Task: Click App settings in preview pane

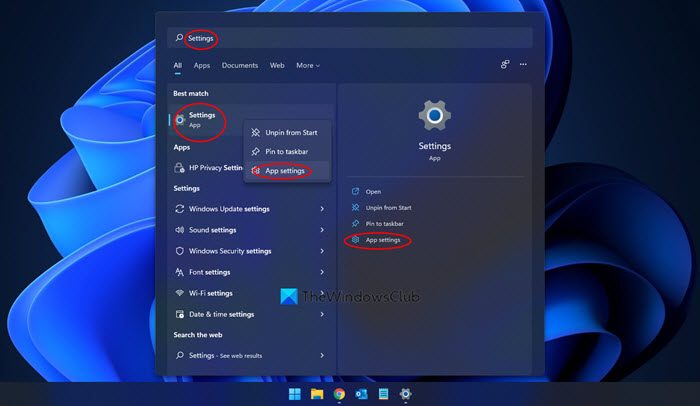Action: point(383,240)
